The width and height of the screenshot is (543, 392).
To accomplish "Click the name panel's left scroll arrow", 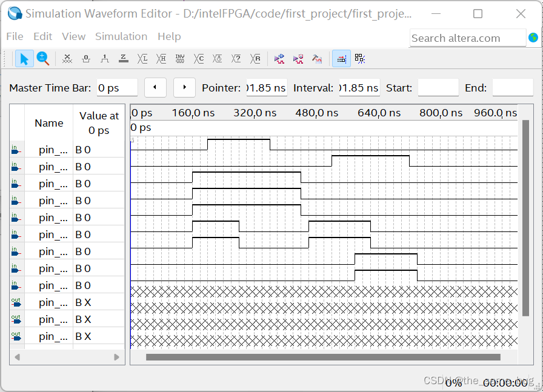I will point(17,357).
